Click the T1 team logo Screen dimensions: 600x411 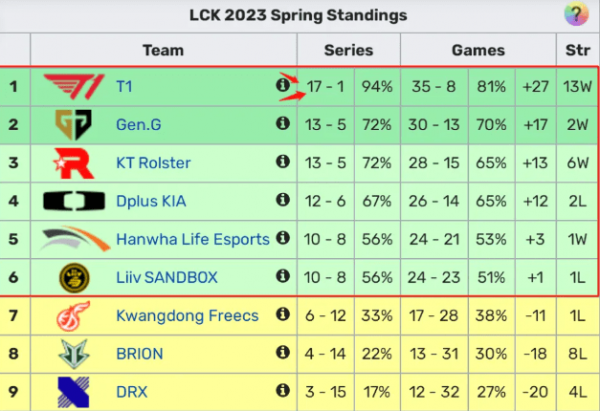tap(73, 86)
